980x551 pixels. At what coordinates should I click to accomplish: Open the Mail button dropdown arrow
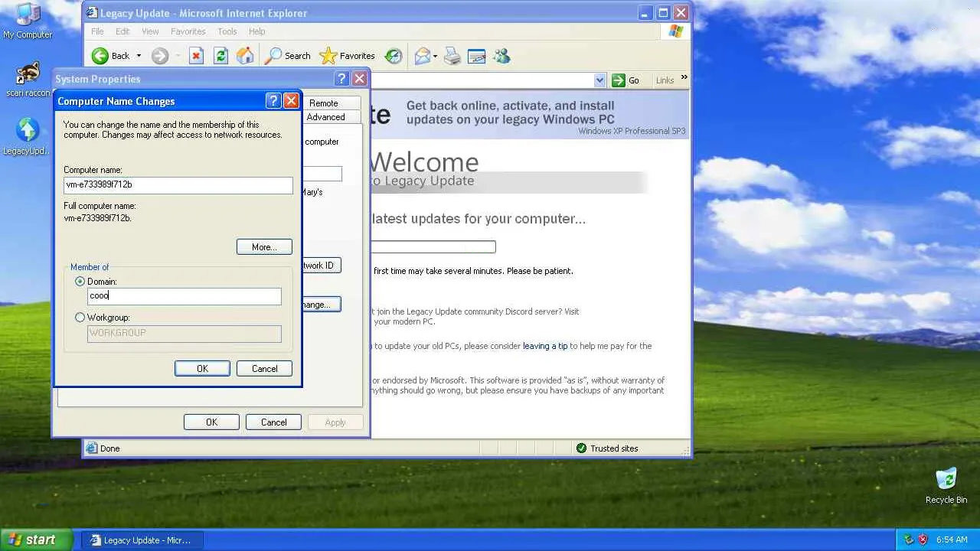[435, 56]
